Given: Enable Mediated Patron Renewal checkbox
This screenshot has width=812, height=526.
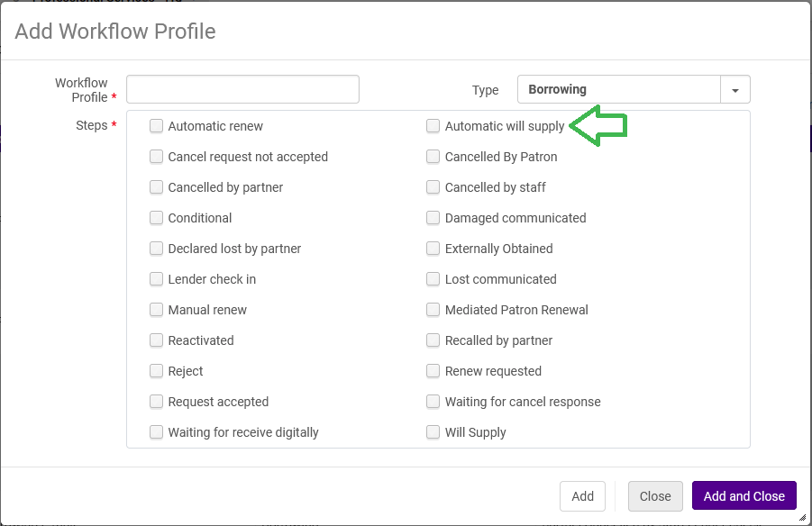Looking at the screenshot, I should tap(433, 310).
